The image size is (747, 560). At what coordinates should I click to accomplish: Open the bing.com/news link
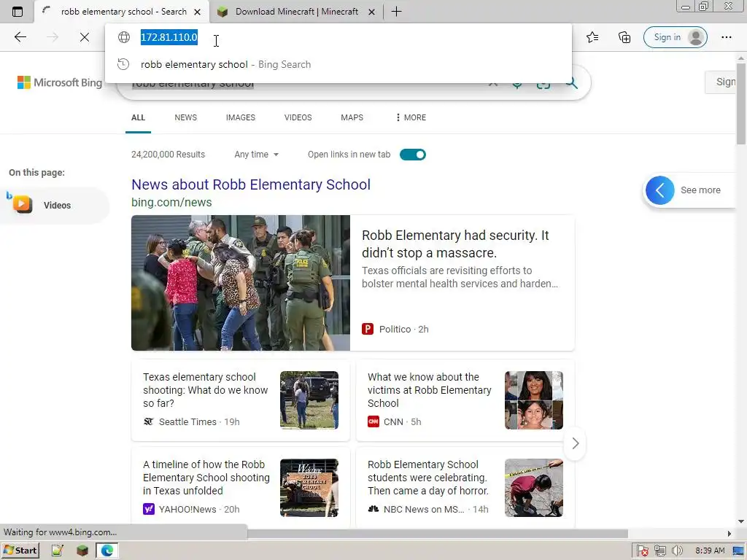click(171, 202)
